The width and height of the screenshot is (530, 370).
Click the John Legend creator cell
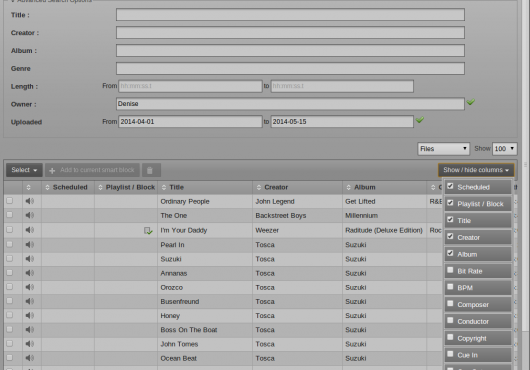275,201
